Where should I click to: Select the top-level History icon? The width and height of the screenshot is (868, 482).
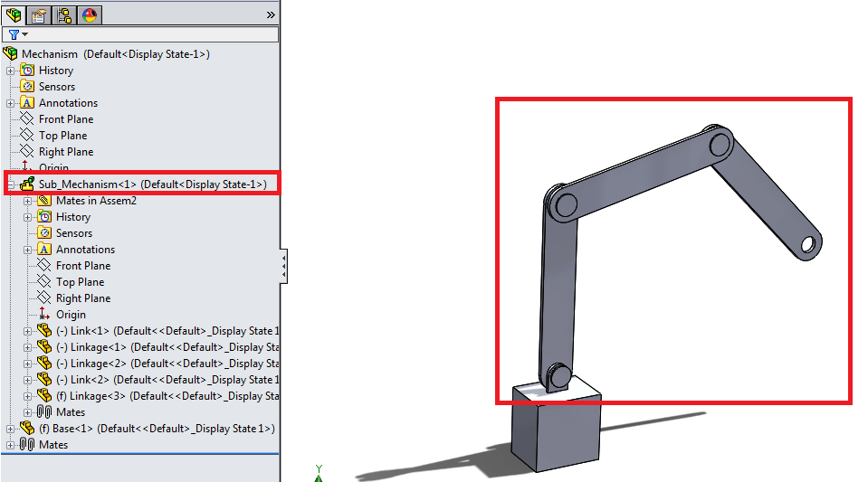pyautogui.click(x=27, y=71)
